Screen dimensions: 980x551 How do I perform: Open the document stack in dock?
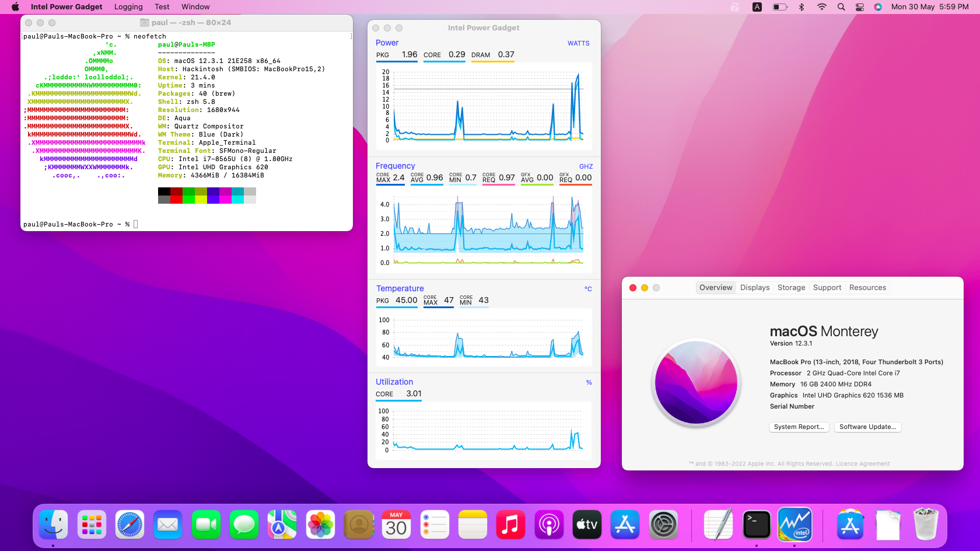coord(888,524)
